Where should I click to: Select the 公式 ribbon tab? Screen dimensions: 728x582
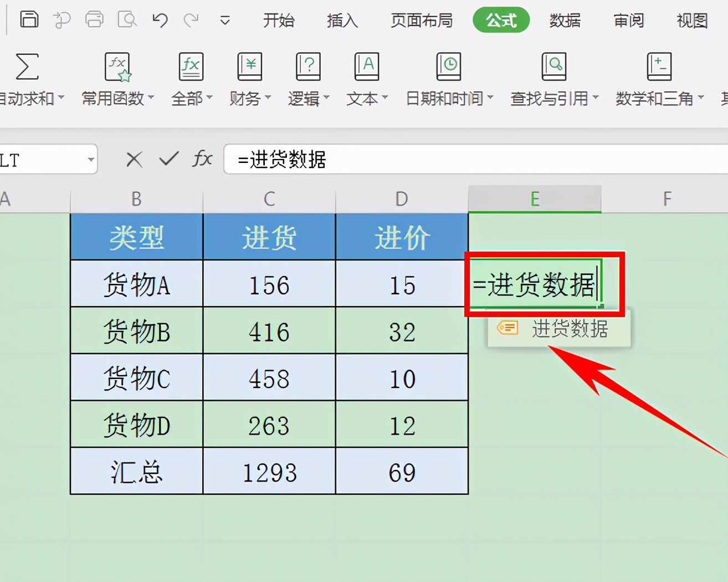point(501,21)
